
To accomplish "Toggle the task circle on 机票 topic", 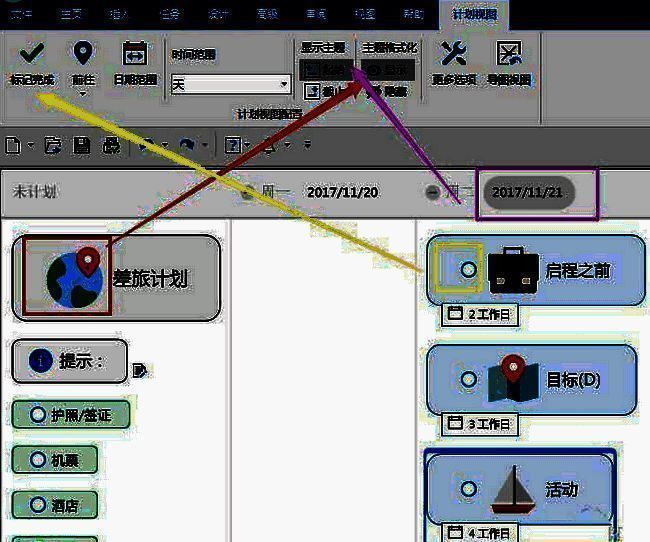I will point(38,459).
